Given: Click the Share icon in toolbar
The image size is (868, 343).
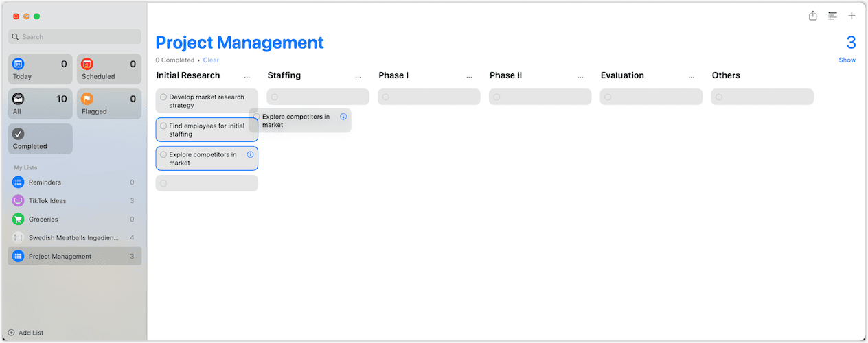Looking at the screenshot, I should click(813, 16).
